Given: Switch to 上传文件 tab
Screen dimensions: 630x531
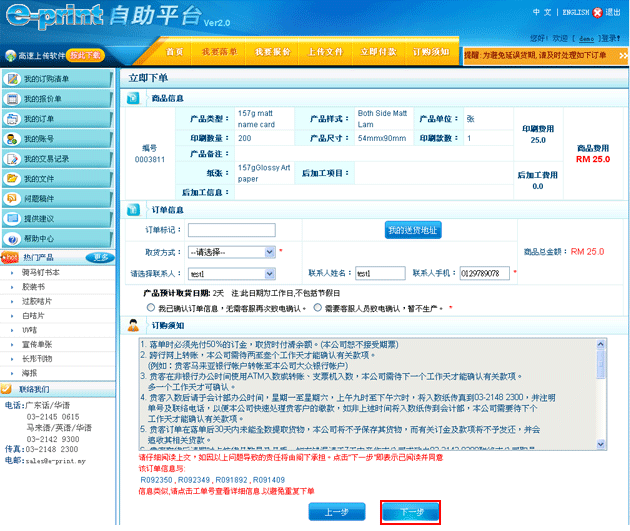Looking at the screenshot, I should click(x=324, y=51).
